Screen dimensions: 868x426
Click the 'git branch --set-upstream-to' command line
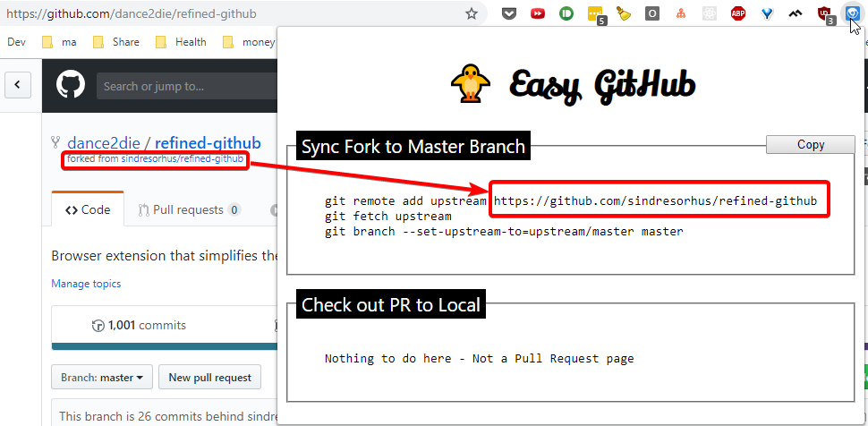click(x=504, y=232)
